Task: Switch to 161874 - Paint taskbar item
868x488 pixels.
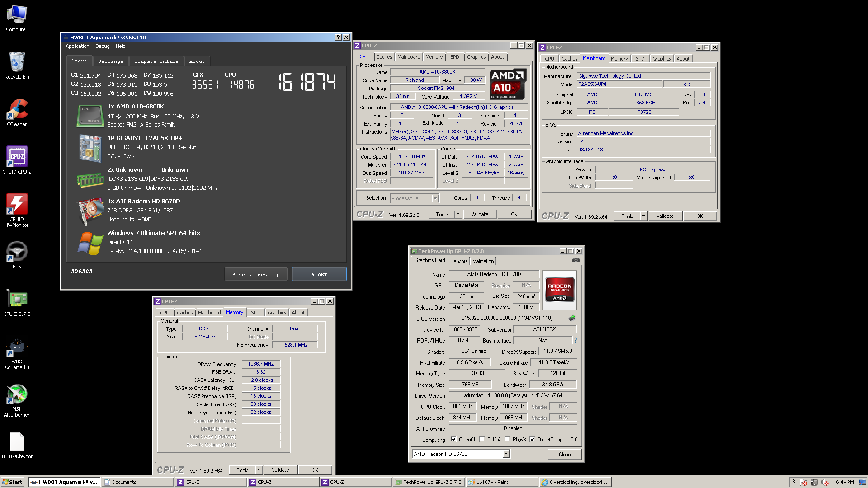Action: coord(502,482)
